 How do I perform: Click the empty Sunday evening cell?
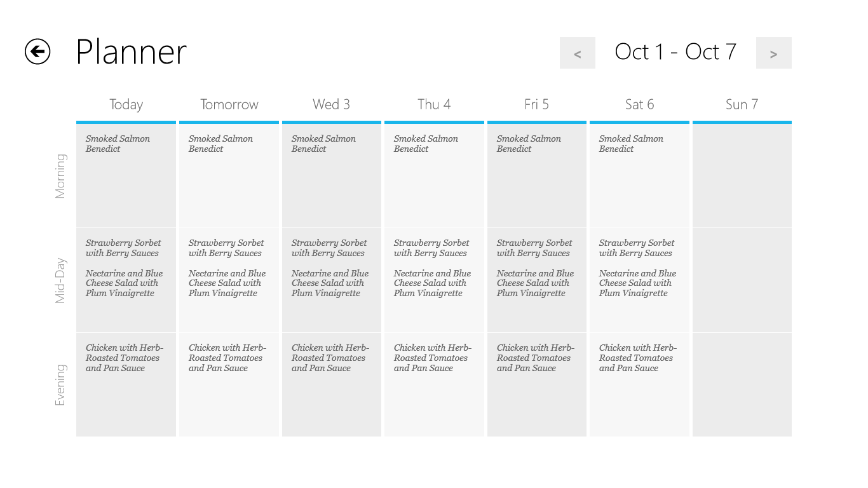[x=742, y=384]
